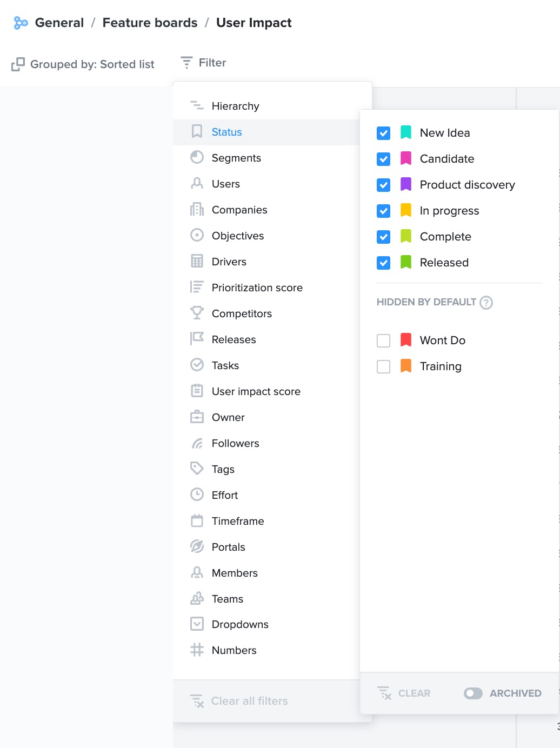Screen dimensions: 560x748
Task: Uncheck the Candidate status
Action: pos(384,159)
